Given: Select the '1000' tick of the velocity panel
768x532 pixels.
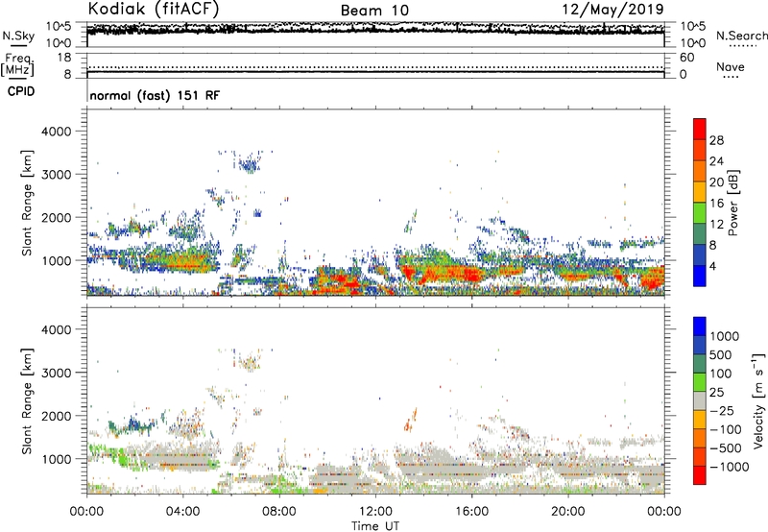Looking at the screenshot, I should [x=57, y=460].
